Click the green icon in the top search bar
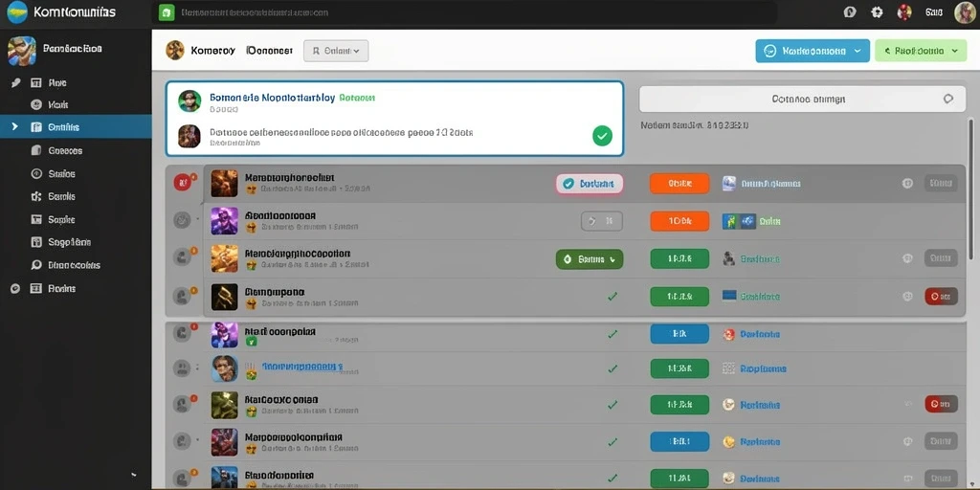This screenshot has width=980, height=490. pyautogui.click(x=167, y=12)
